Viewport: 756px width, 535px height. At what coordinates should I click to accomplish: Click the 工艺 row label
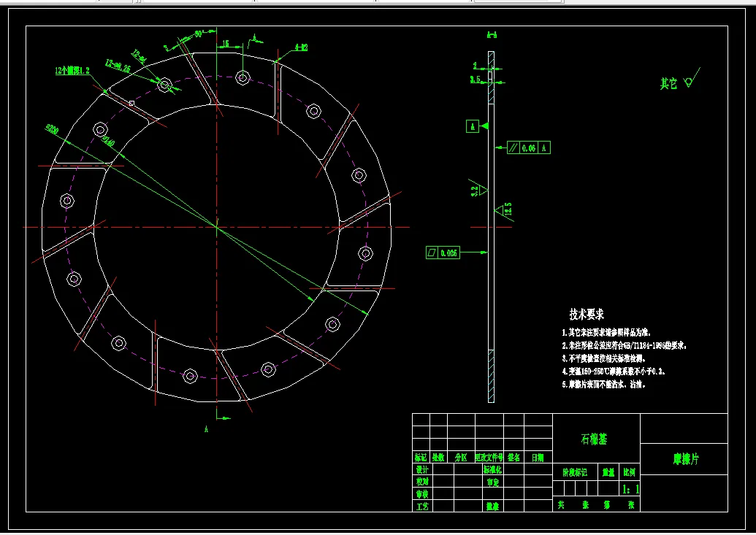pos(422,507)
